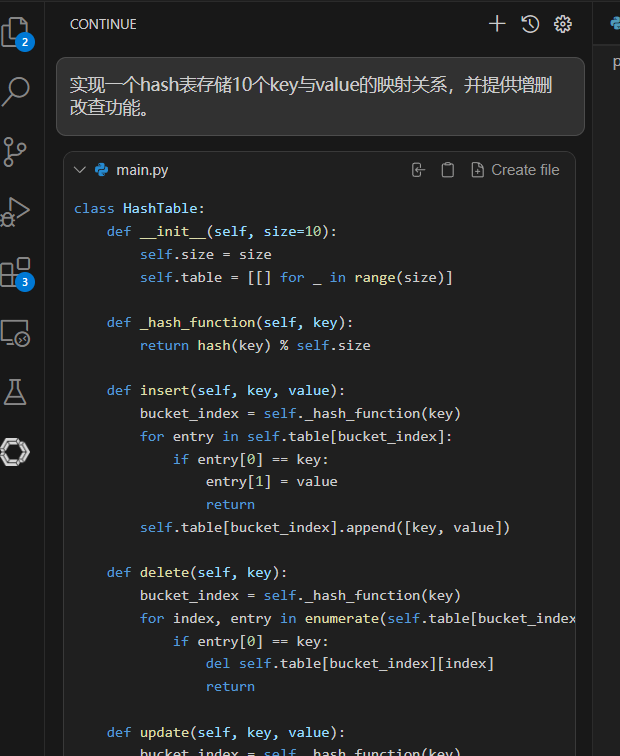Click the 'def _hash_function(self, key):' line
Screen dimensions: 620x756
pos(230,322)
